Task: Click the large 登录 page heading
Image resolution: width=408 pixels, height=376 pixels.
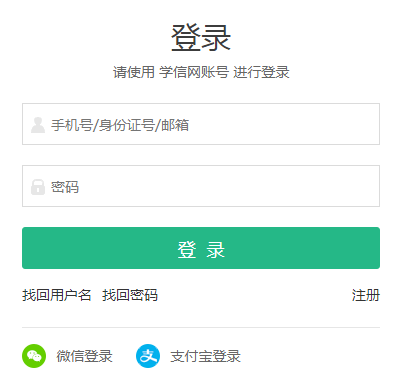Action: coord(201,38)
